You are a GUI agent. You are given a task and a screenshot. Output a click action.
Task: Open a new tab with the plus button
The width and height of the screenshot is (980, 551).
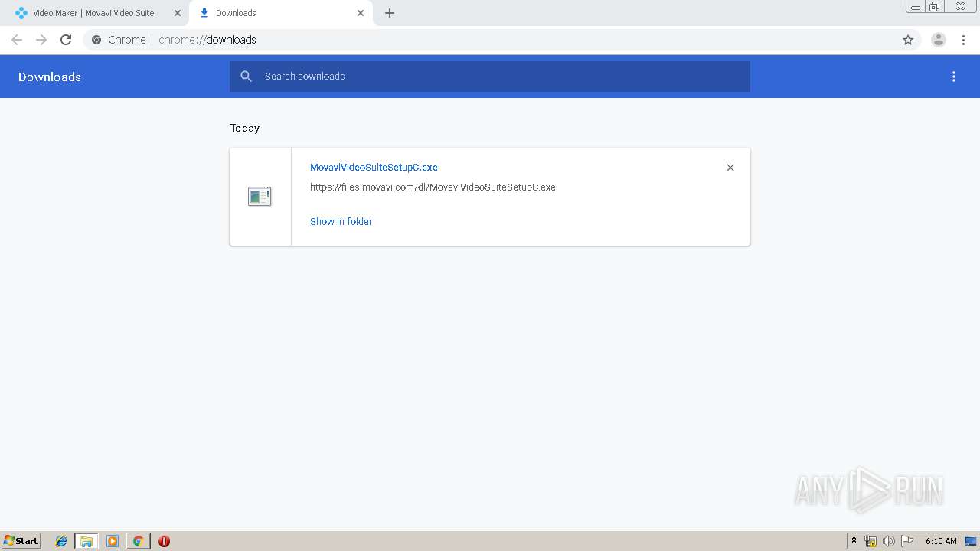(x=390, y=13)
